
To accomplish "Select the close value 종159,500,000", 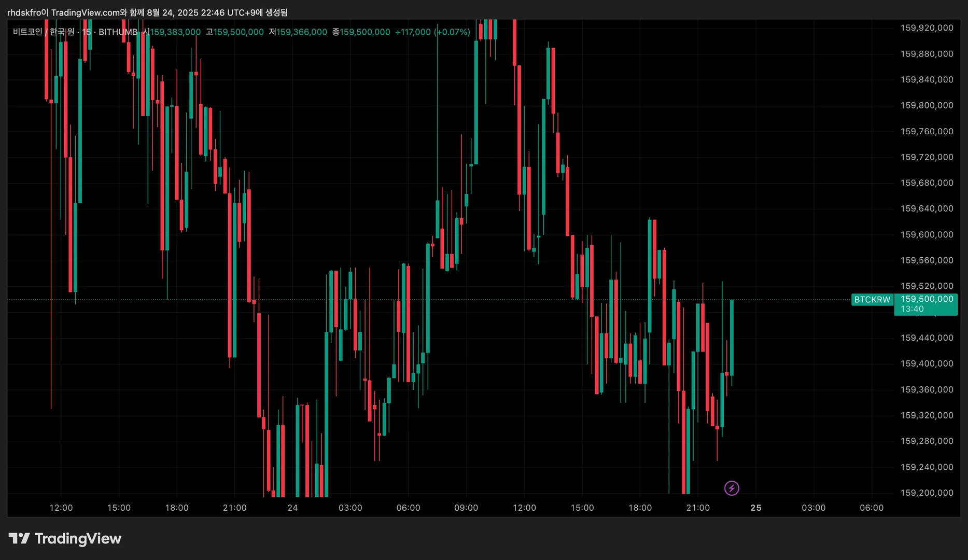I will pos(361,32).
